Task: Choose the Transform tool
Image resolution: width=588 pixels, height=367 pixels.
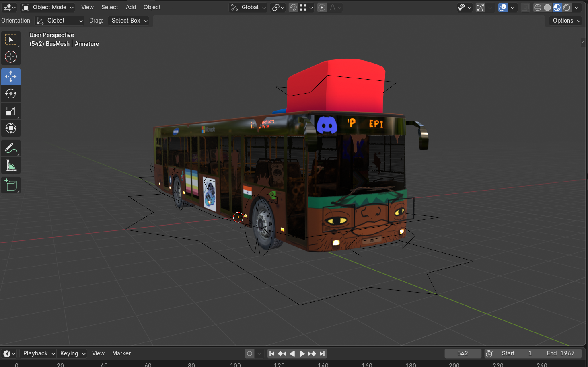Action: pos(11,129)
